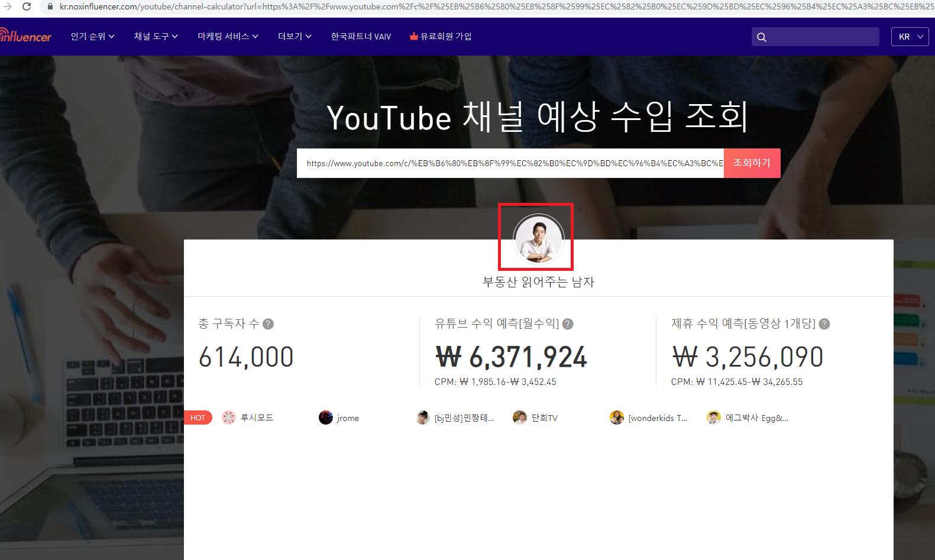
Task: Open the 채널 도구 menu
Action: (x=156, y=37)
